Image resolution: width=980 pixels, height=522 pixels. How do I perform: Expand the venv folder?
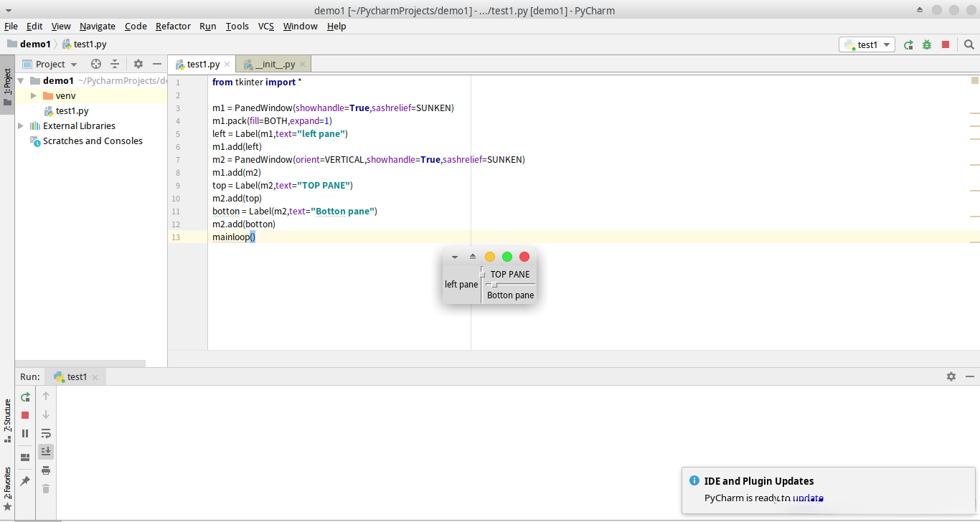[x=33, y=95]
